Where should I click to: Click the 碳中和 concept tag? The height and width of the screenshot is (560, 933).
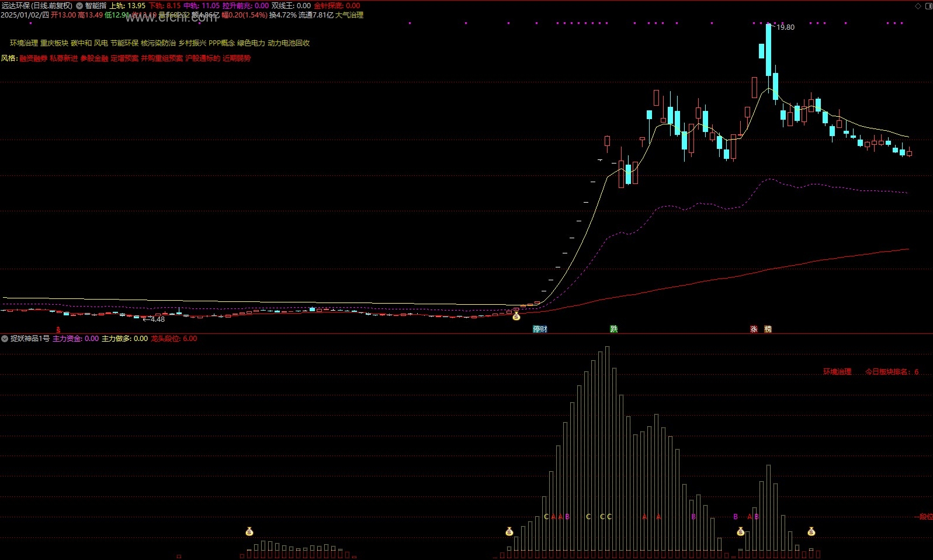[x=81, y=43]
